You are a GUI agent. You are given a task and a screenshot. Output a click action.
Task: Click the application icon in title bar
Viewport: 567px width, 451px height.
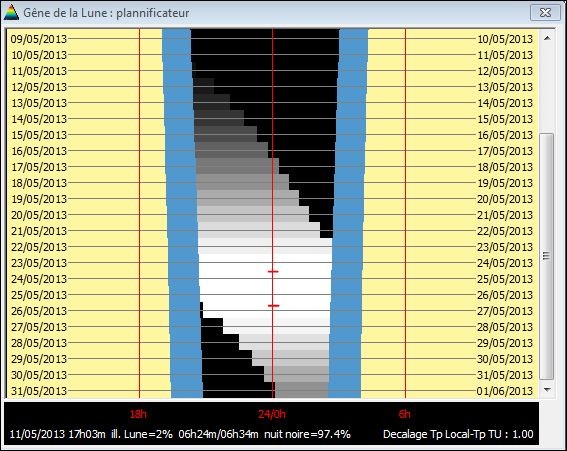pyautogui.click(x=11, y=13)
